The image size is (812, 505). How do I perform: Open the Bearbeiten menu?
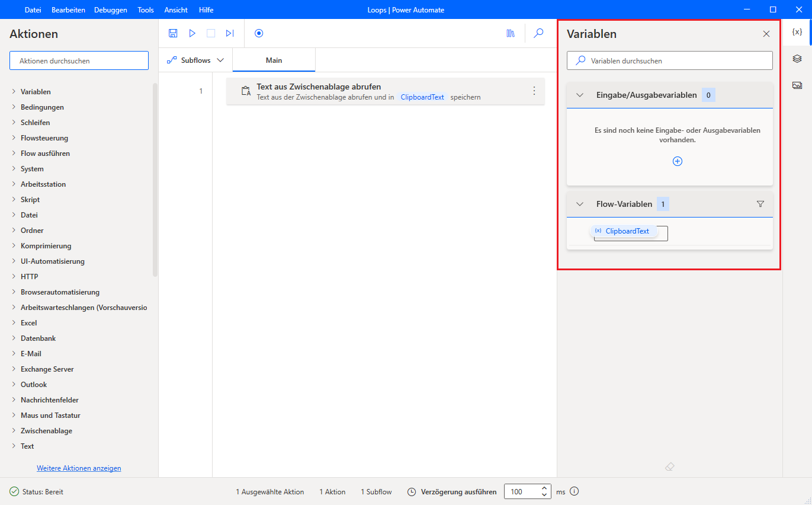(68, 10)
